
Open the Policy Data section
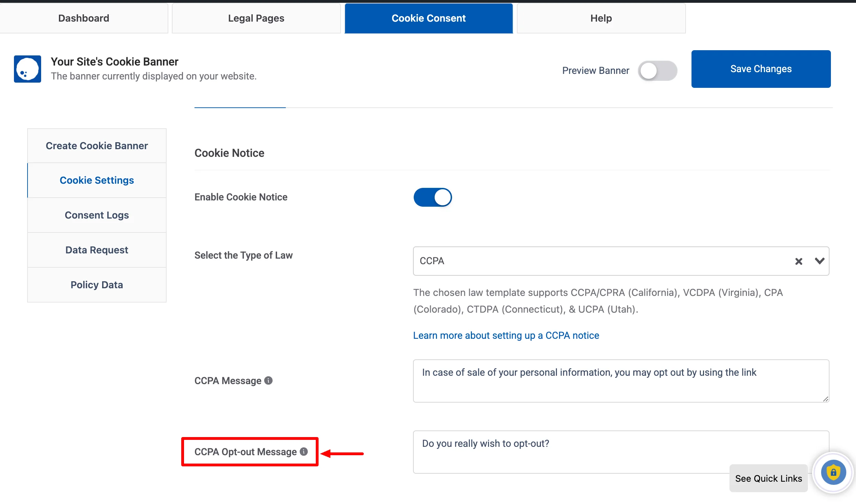point(97,285)
